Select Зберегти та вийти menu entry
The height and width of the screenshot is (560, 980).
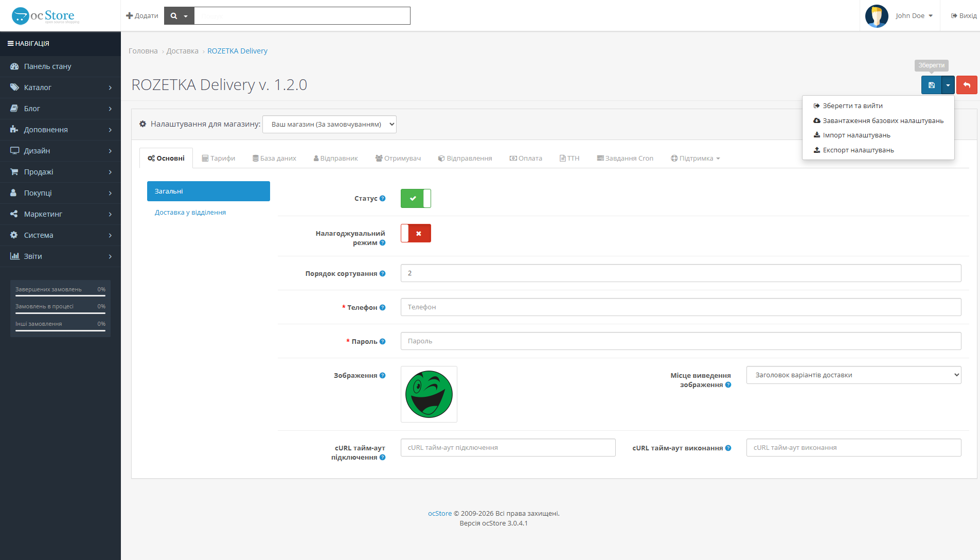[878, 106]
